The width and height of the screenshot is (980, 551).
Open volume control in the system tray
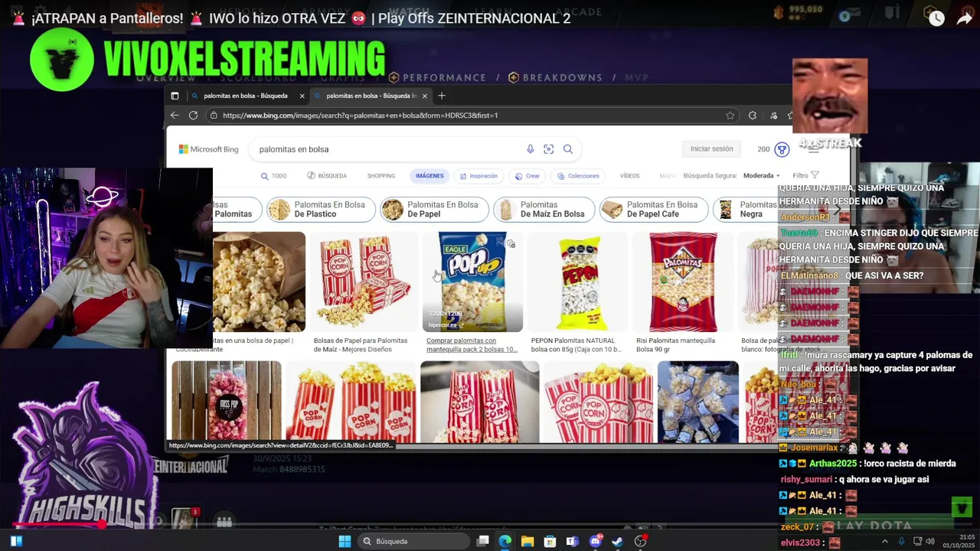[x=930, y=542]
